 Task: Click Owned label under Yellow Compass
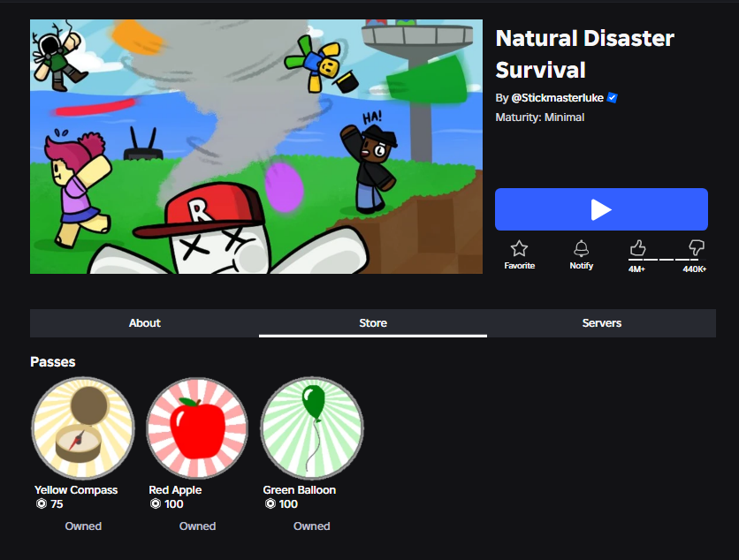pyautogui.click(x=83, y=526)
